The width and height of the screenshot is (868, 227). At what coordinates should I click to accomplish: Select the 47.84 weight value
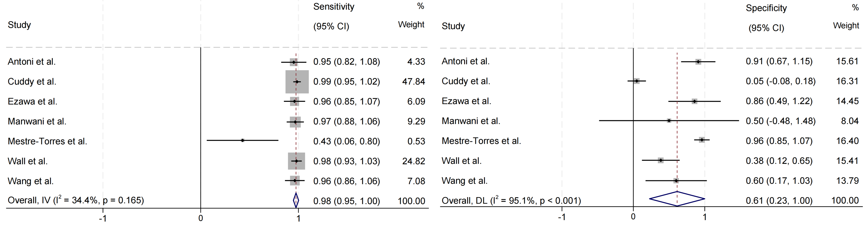pos(414,81)
